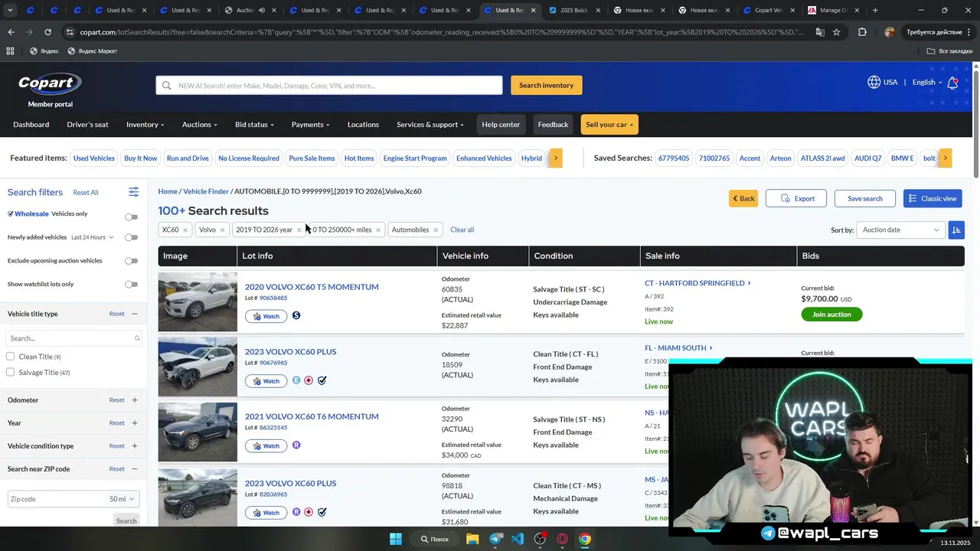
Task: Go back with browser back arrow
Action: point(11,32)
